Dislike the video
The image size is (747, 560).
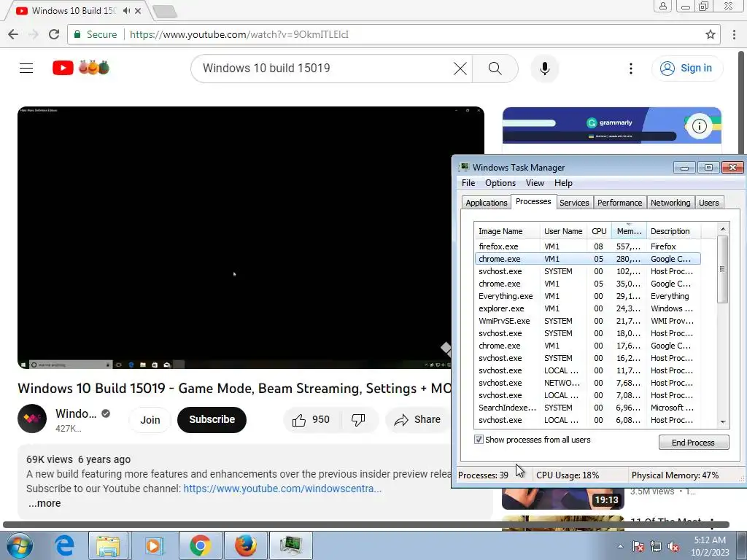358,419
